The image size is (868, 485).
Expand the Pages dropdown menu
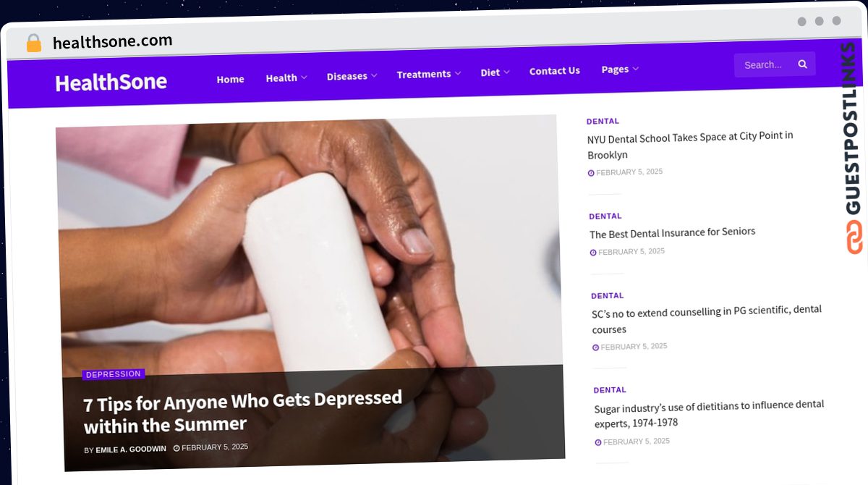[620, 69]
